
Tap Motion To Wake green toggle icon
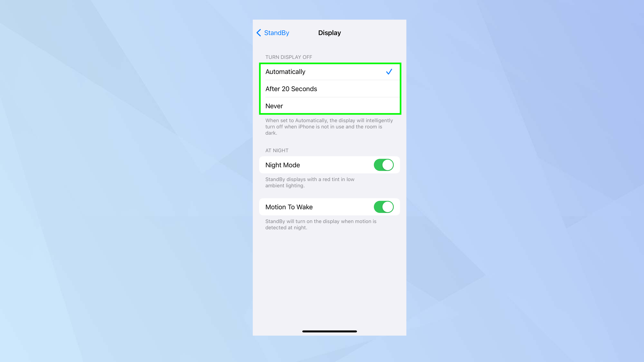pyautogui.click(x=383, y=207)
